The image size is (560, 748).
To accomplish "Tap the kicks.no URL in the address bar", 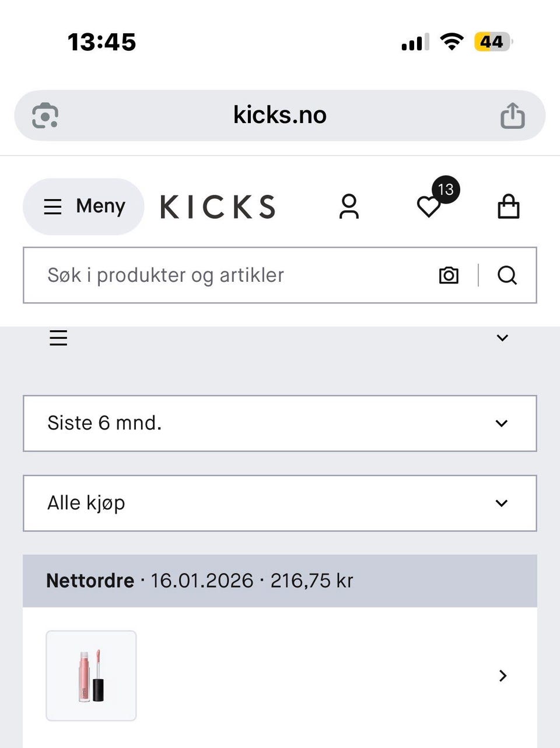I will click(x=280, y=116).
